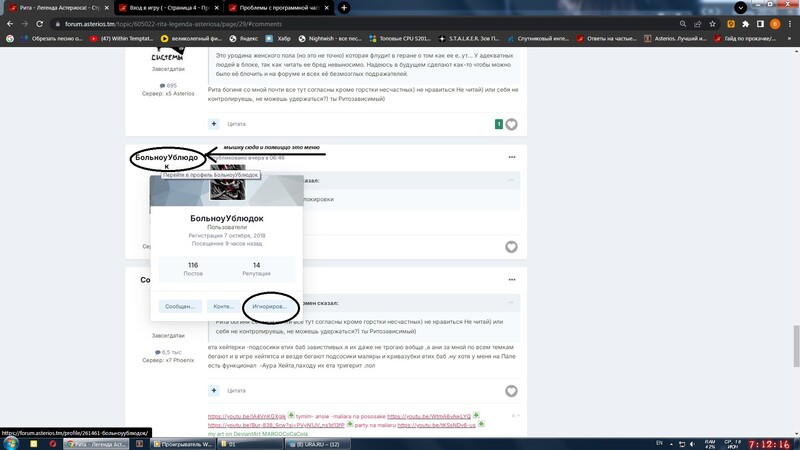800x450 pixels.
Task: Click the Конте... button in the profile popup
Action: tap(225, 306)
